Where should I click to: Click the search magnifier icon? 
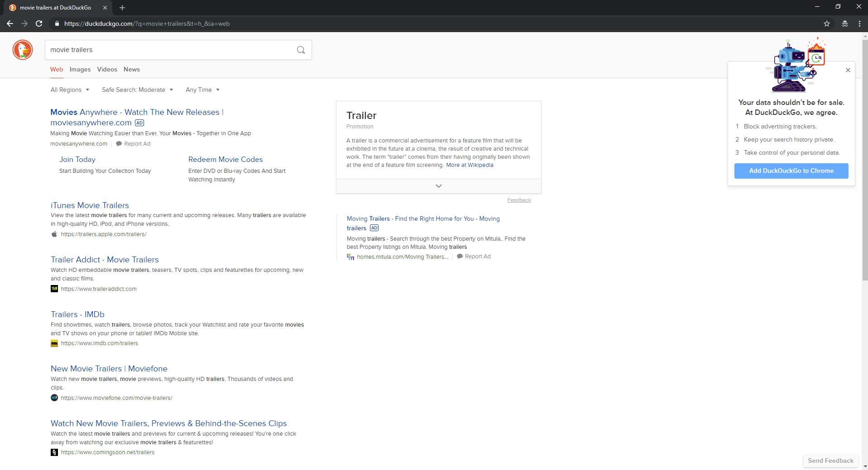[301, 50]
